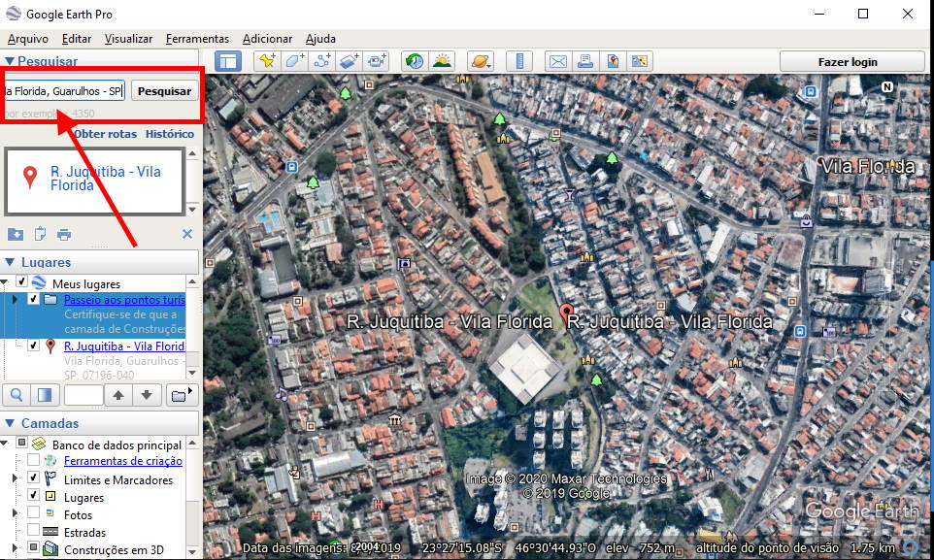Uncheck the R. Juquitiba place checkbox in Lugares

pos(34,345)
